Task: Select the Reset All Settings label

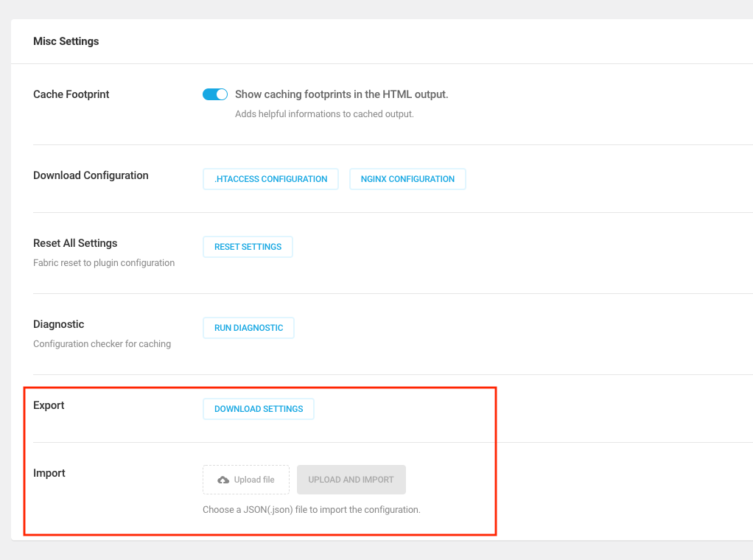Action: (x=74, y=242)
